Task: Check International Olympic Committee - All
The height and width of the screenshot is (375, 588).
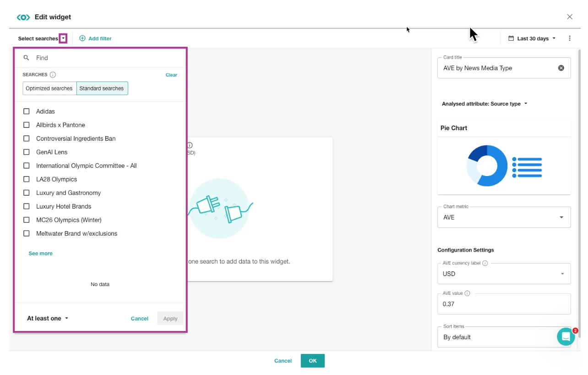Action: point(27,165)
